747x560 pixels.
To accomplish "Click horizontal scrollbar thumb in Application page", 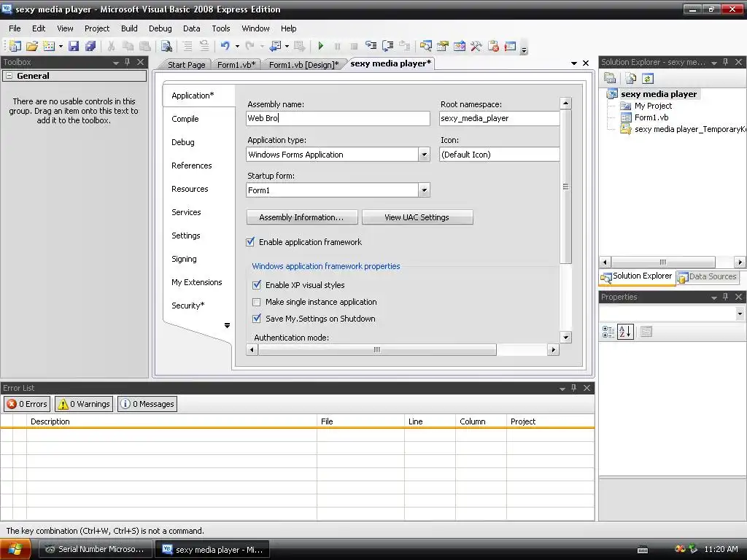I will (377, 349).
